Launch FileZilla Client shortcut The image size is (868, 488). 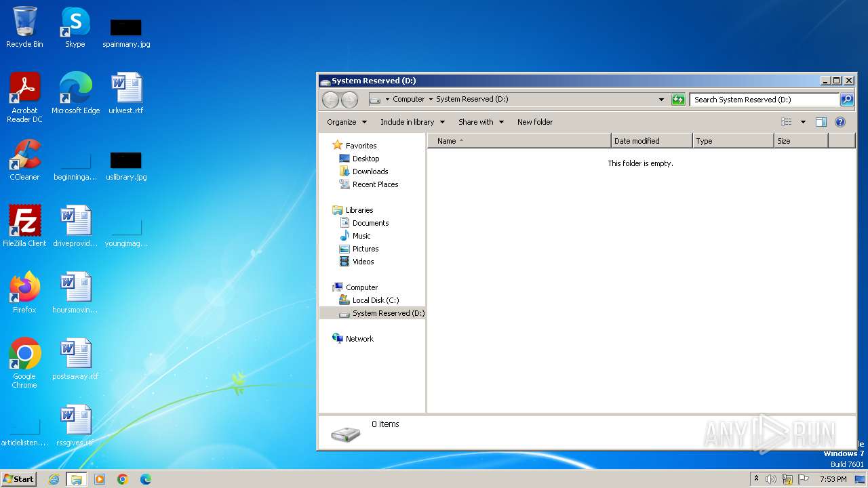click(24, 226)
